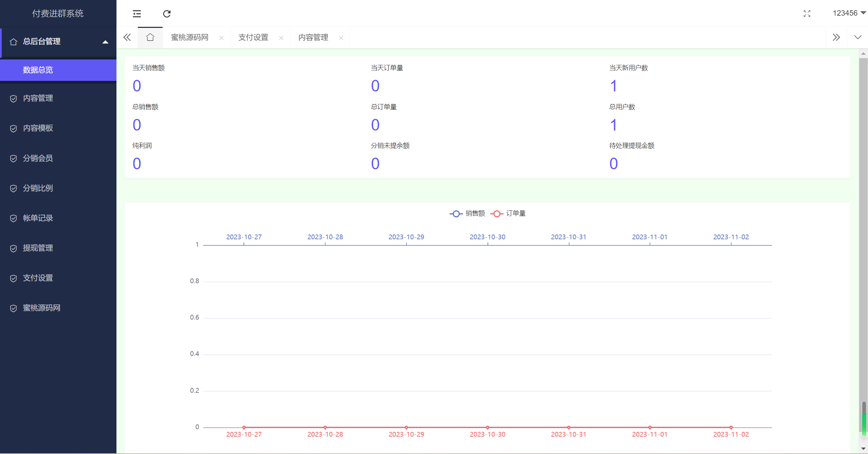Screen dimensions: 868x454
Task: Click the vertical scrollbar down arrow
Action: [863, 449]
